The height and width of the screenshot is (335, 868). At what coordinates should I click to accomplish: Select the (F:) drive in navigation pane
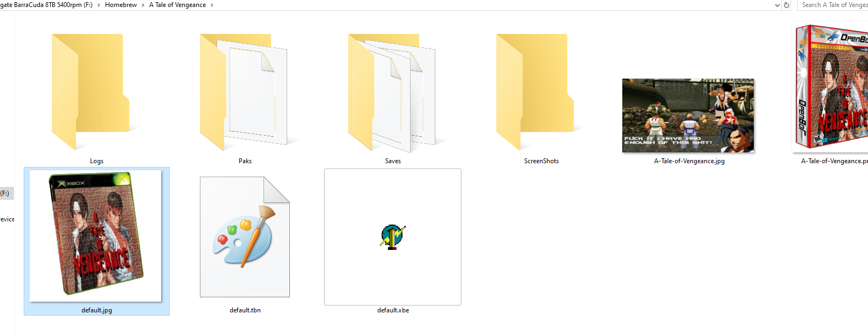point(5,193)
